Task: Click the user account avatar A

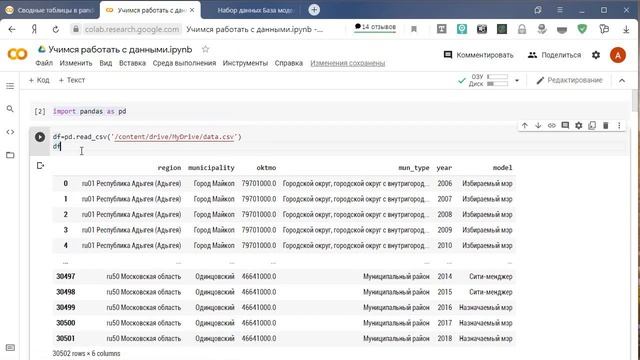Action: [x=618, y=55]
